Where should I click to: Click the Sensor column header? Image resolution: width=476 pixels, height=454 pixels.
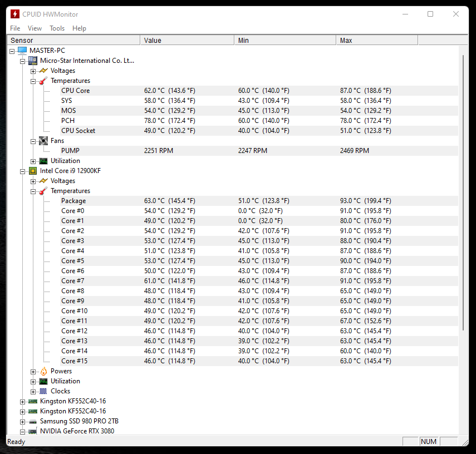pos(73,40)
